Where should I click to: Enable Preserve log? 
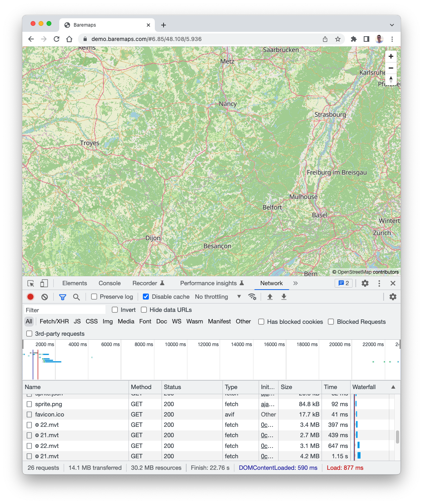point(94,296)
